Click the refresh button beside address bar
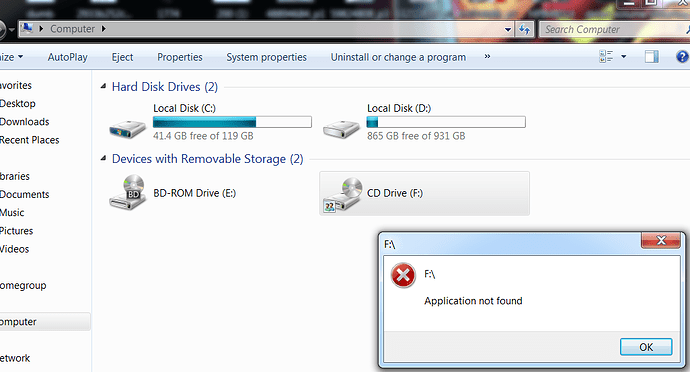This screenshot has width=690, height=372. tap(525, 29)
